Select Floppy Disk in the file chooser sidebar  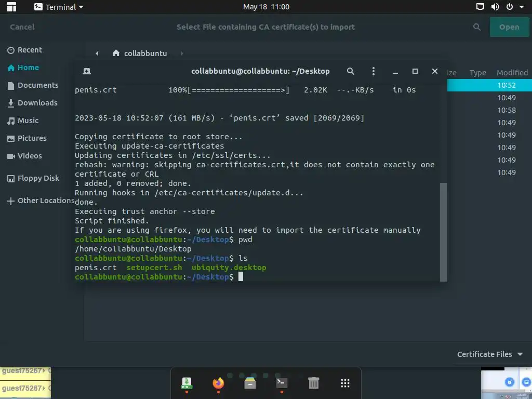33,178
